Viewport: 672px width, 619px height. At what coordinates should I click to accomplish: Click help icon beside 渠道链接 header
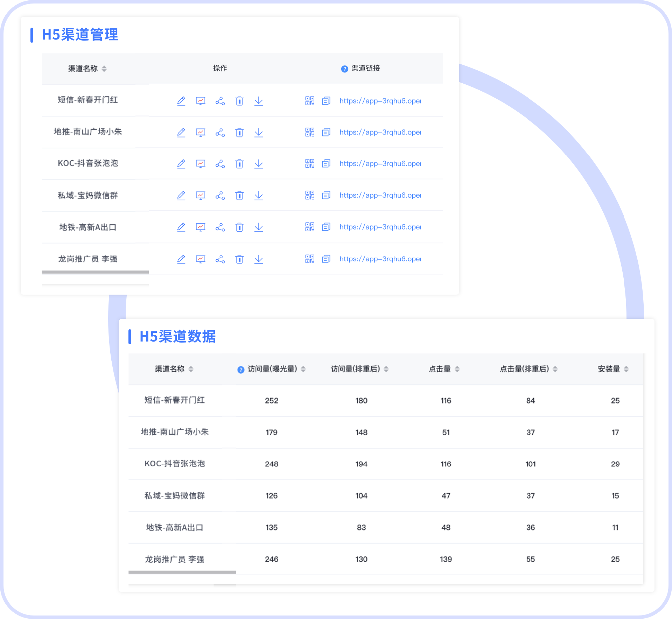pyautogui.click(x=344, y=69)
